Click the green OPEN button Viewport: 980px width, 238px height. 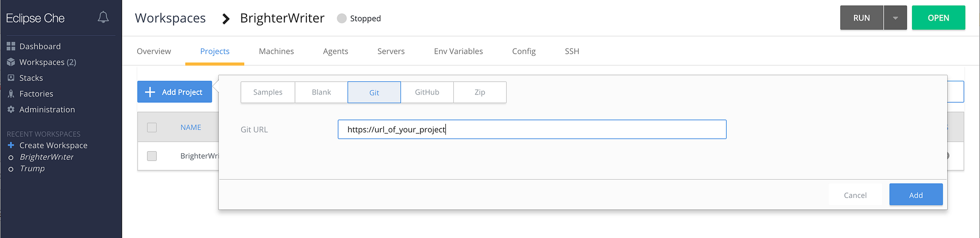(938, 18)
